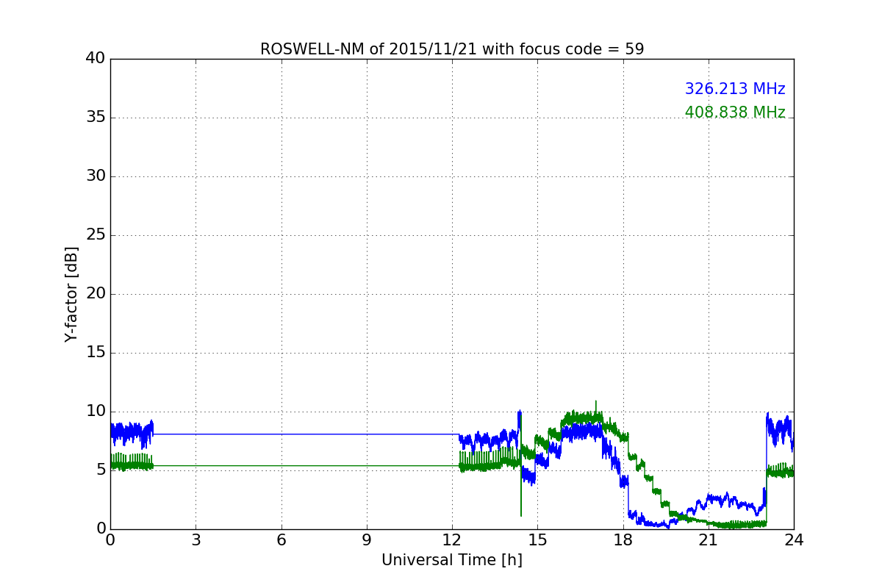Click x-axis tick label 12

452,540
